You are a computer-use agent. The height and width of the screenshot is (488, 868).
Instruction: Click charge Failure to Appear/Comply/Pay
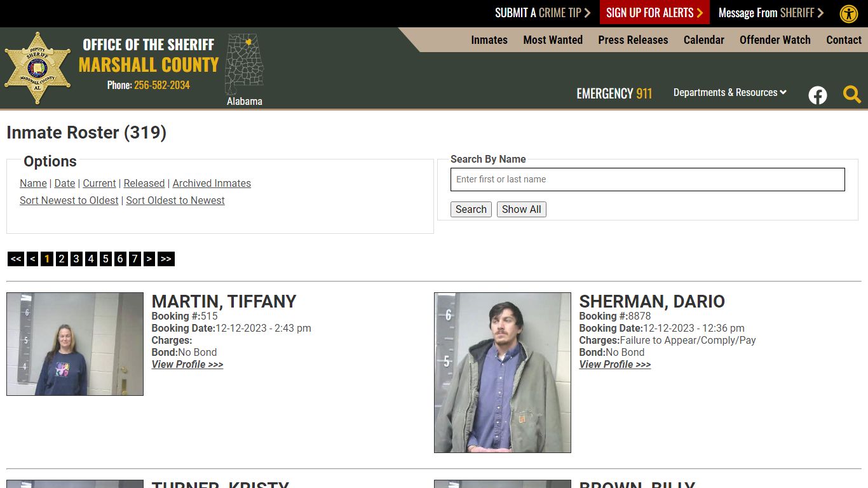coord(688,340)
